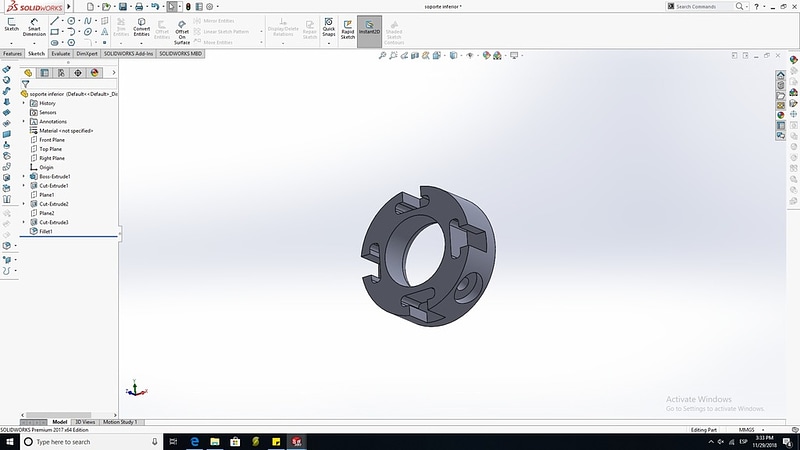Select the Ellipse tool
The height and width of the screenshot is (450, 800).
pos(88,32)
